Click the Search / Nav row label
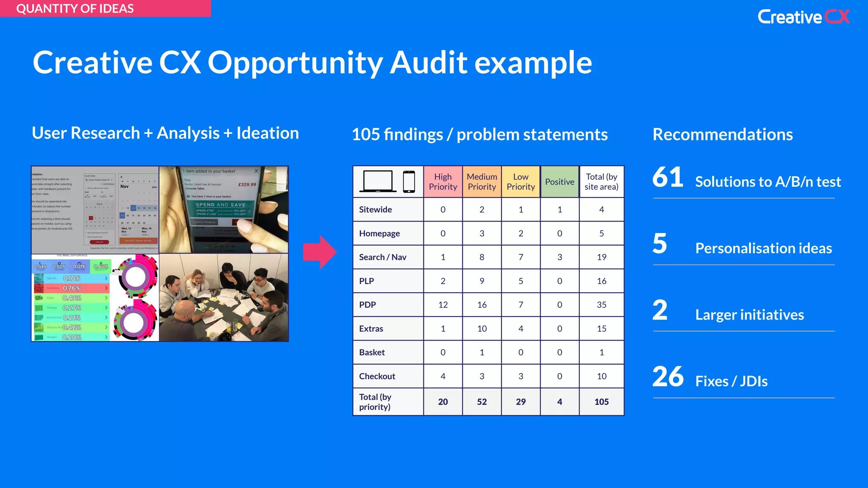This screenshot has width=868, height=488. tap(383, 257)
